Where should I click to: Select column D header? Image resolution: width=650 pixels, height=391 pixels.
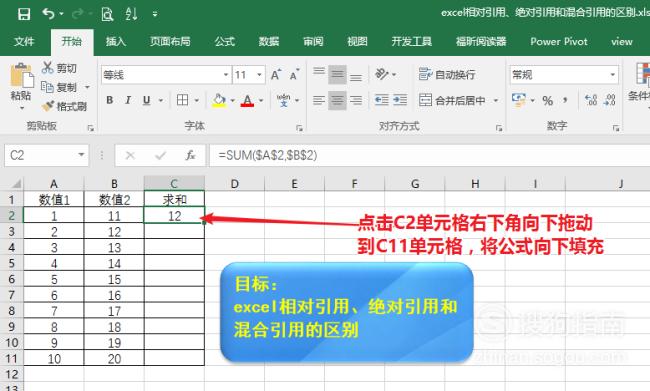235,183
